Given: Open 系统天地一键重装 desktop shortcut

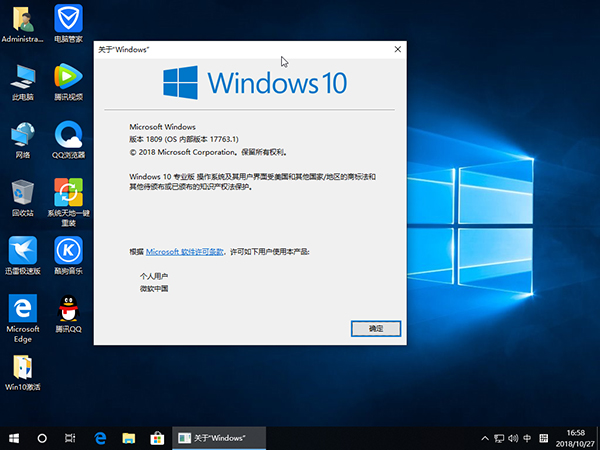Looking at the screenshot, I should [68, 203].
